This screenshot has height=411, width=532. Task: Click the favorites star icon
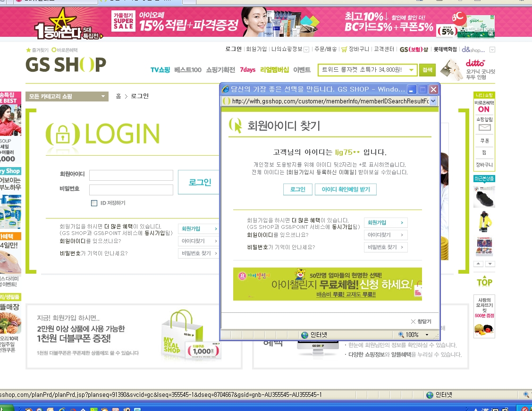coord(28,50)
